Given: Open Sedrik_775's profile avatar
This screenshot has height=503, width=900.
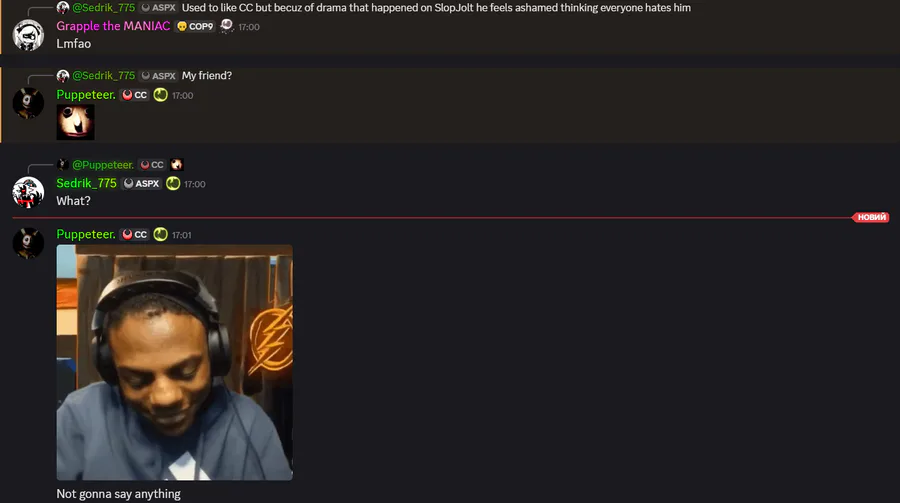Looking at the screenshot, I should 28,192.
